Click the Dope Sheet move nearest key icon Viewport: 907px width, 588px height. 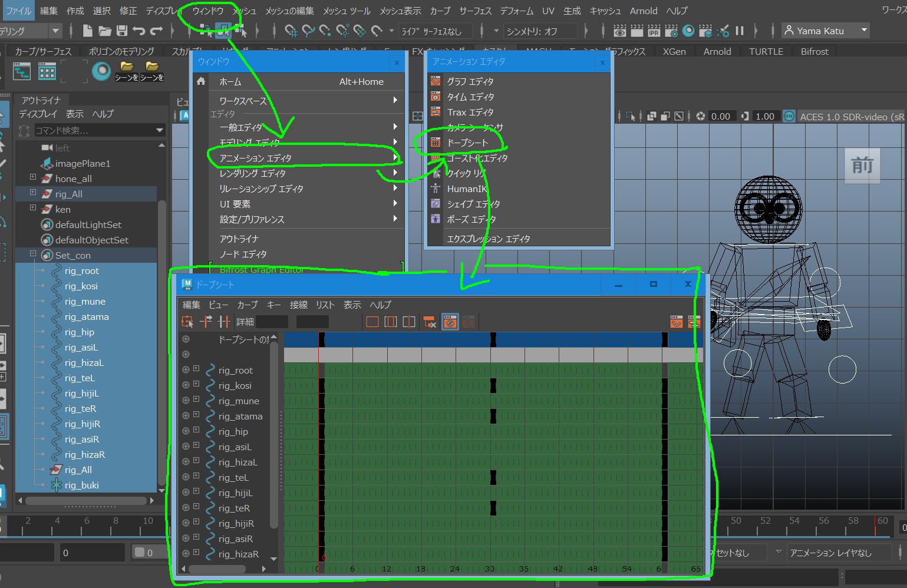coord(206,322)
